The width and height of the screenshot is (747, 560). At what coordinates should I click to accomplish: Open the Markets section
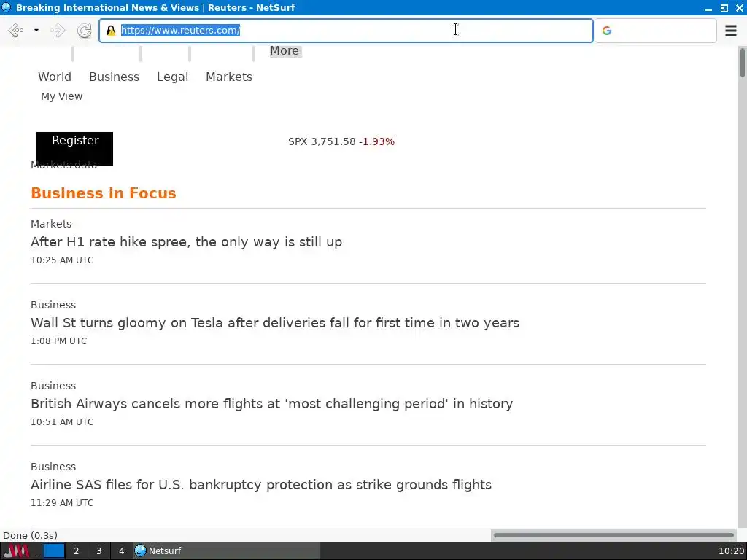229,77
